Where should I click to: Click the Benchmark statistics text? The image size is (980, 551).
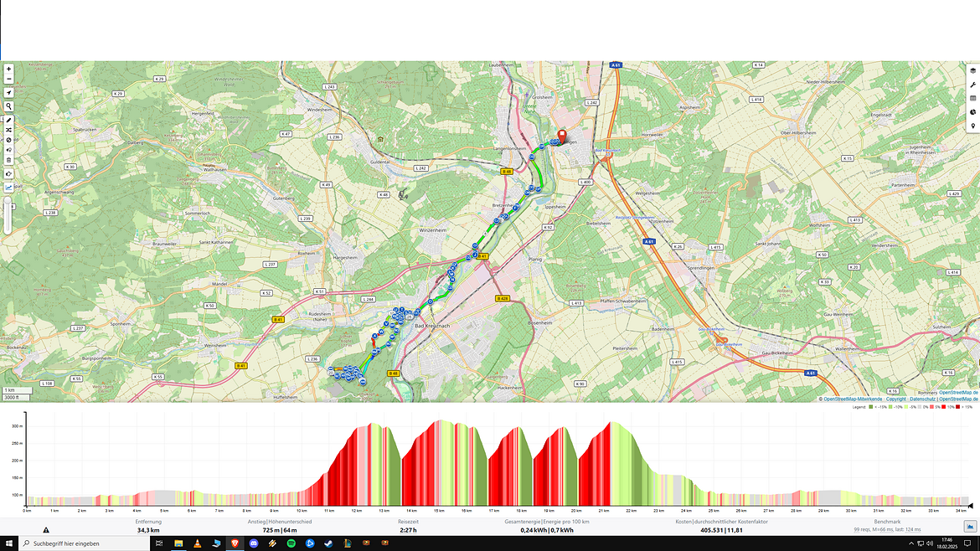point(888,530)
